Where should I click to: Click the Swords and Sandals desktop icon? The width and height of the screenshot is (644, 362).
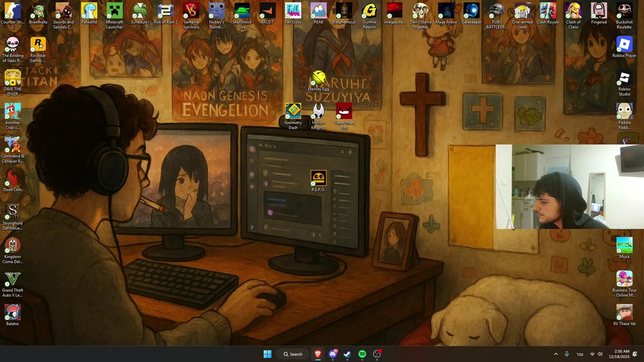point(63,16)
